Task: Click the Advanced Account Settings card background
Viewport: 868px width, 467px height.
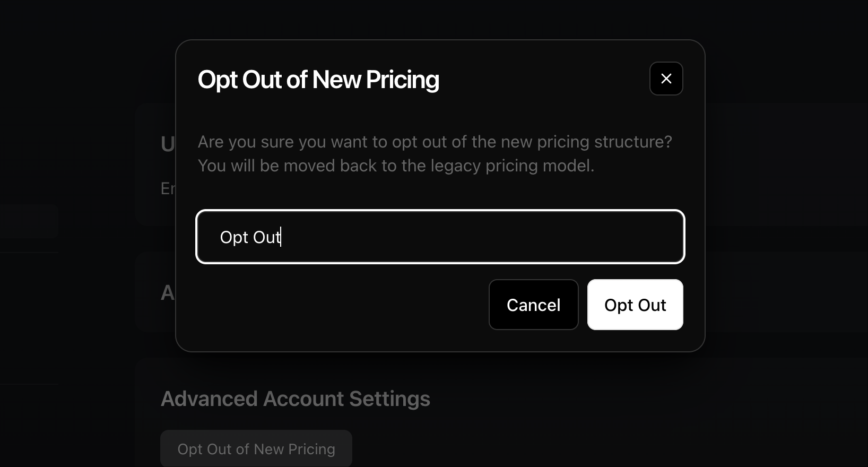Action: tap(584, 414)
